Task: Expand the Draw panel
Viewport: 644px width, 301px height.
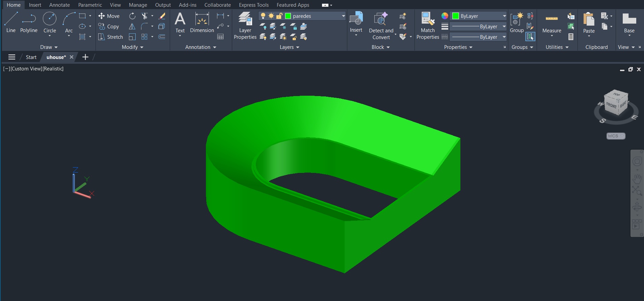Action: point(49,47)
